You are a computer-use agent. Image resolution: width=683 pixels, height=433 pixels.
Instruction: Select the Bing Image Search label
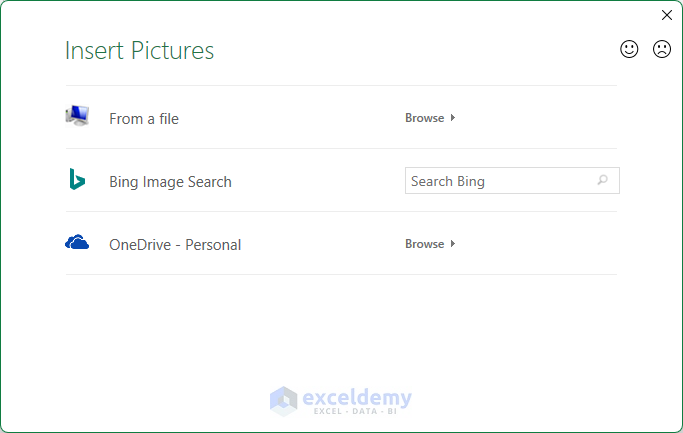click(170, 182)
